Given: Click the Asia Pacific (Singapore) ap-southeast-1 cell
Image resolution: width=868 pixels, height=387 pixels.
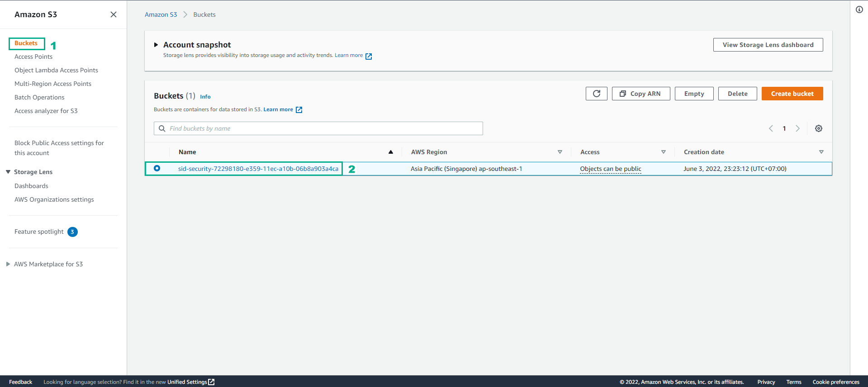Looking at the screenshot, I should (466, 169).
